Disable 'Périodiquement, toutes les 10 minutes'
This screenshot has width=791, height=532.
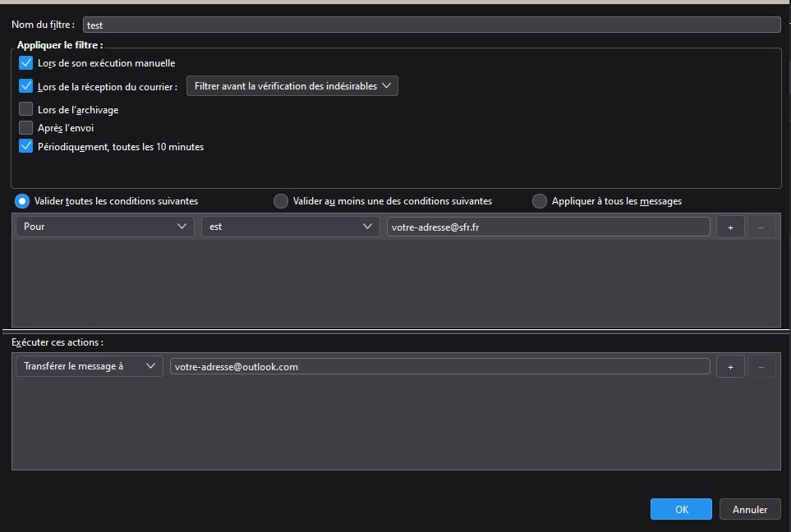tap(25, 147)
